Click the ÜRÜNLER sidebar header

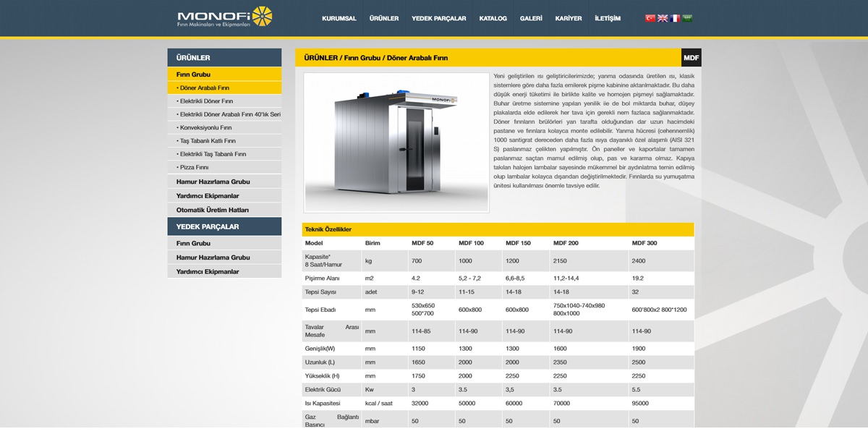point(224,58)
